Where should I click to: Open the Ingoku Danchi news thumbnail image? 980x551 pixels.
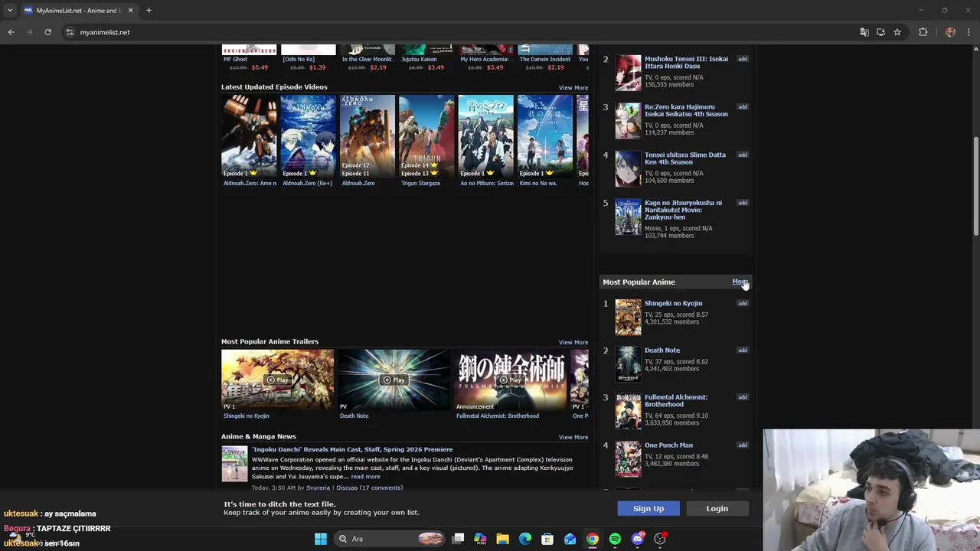pos(234,464)
